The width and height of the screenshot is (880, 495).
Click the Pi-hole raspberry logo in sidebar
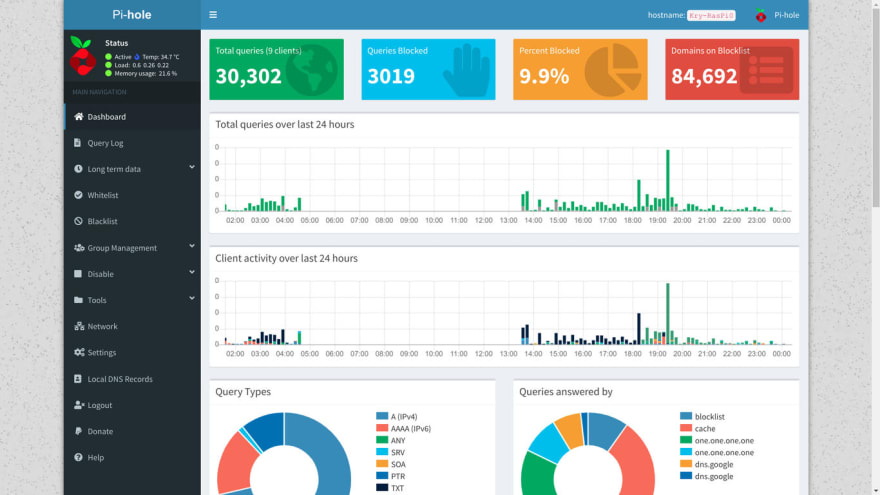click(x=82, y=56)
